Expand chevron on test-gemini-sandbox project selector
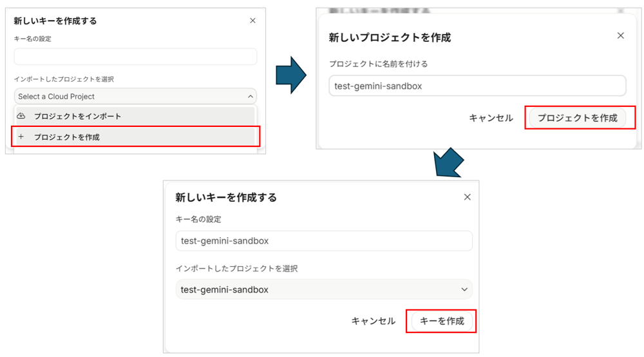644x357 pixels. pyautogui.click(x=464, y=290)
